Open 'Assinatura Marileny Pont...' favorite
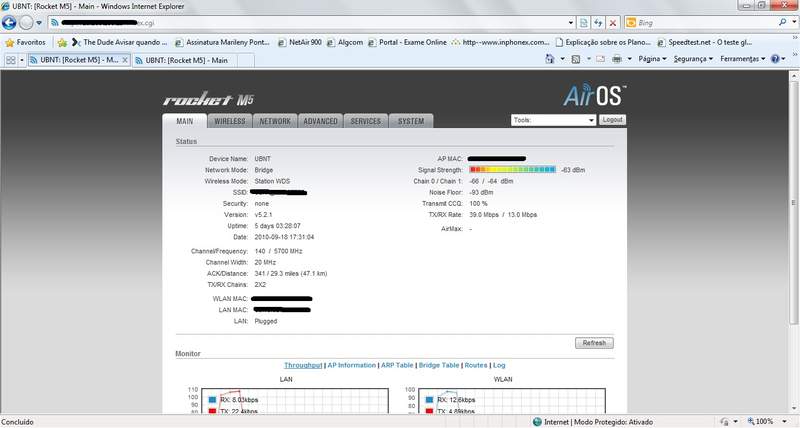 (222, 42)
